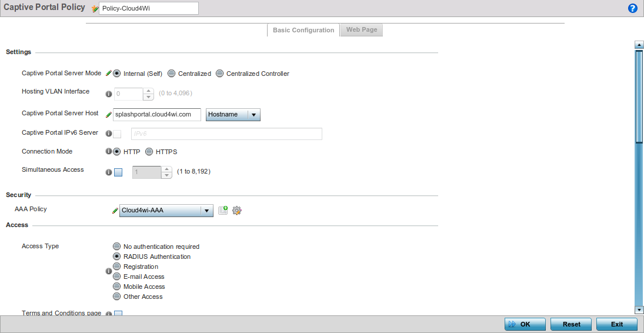Screen dimensions: 644x333
Task: Click the Hosting VLAN Interface number field
Action: tap(129, 94)
